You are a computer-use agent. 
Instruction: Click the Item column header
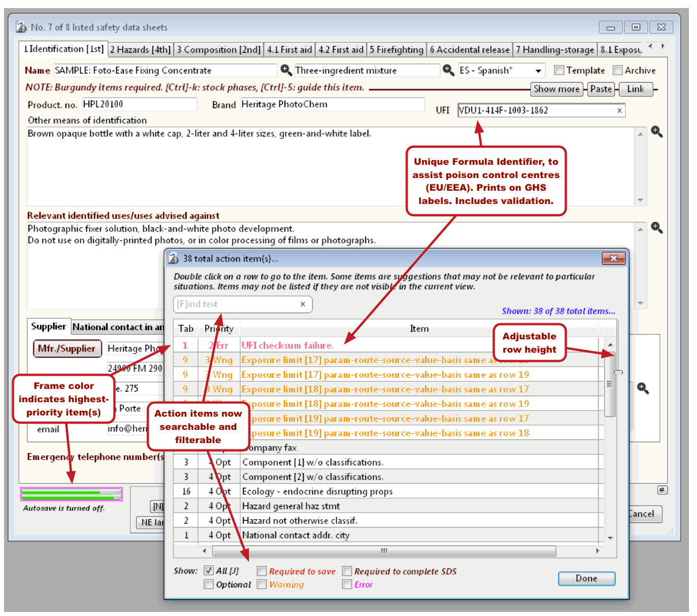point(419,328)
